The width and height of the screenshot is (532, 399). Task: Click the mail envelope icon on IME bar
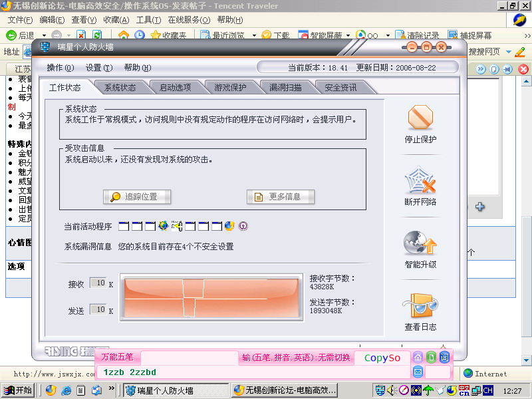tap(418, 372)
